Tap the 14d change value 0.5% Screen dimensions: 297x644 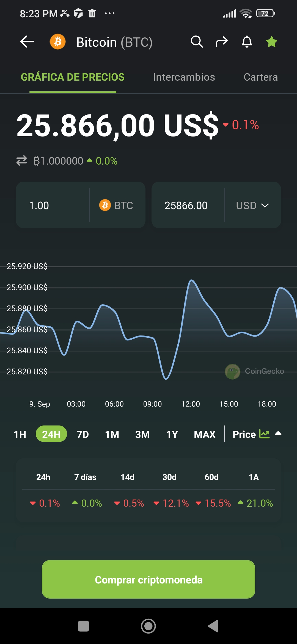pyautogui.click(x=129, y=503)
